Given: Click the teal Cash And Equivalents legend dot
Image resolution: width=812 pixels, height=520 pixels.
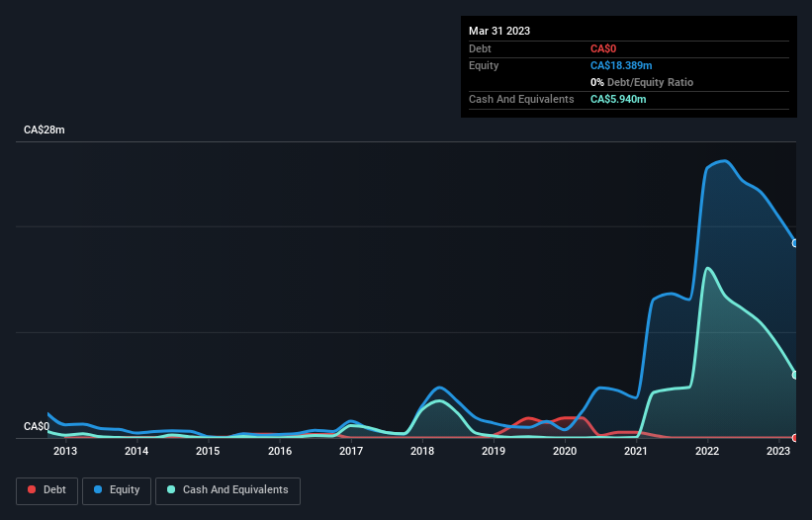Looking at the screenshot, I should 171,489.
